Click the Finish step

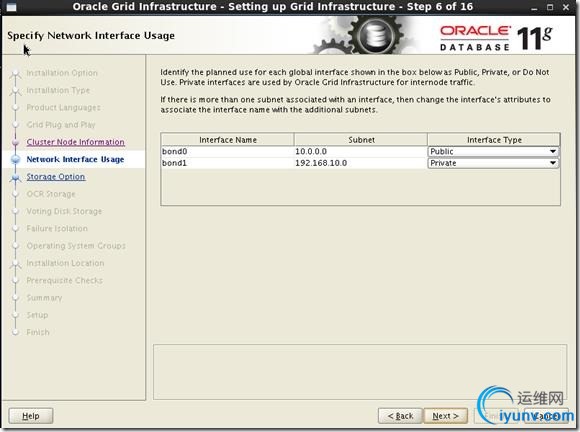(x=38, y=332)
